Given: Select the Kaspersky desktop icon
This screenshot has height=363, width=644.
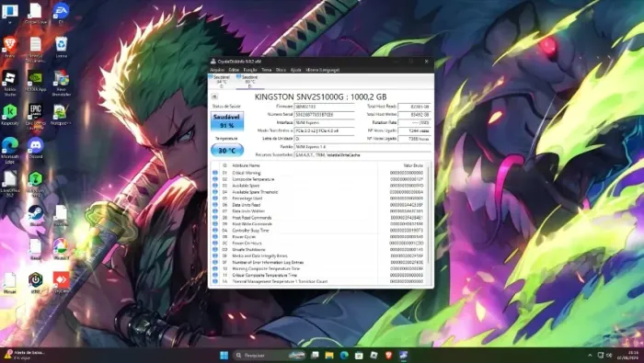Looking at the screenshot, I should point(10,115).
